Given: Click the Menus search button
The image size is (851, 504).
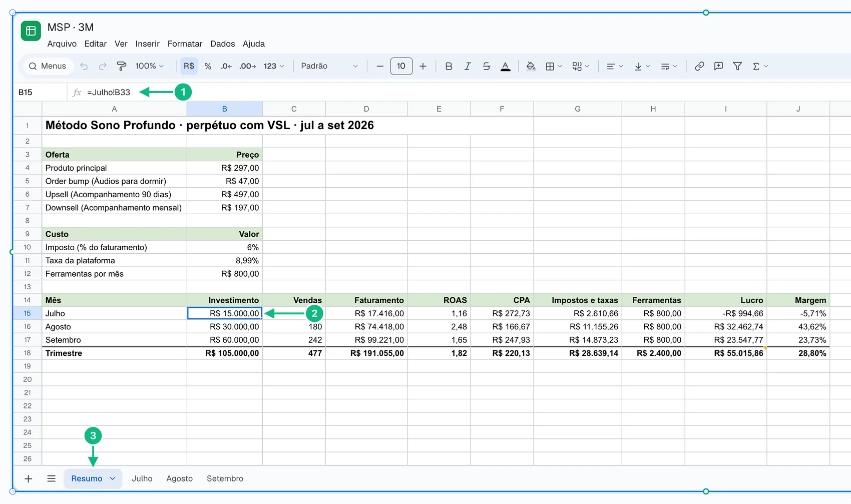Looking at the screenshot, I should 48,66.
